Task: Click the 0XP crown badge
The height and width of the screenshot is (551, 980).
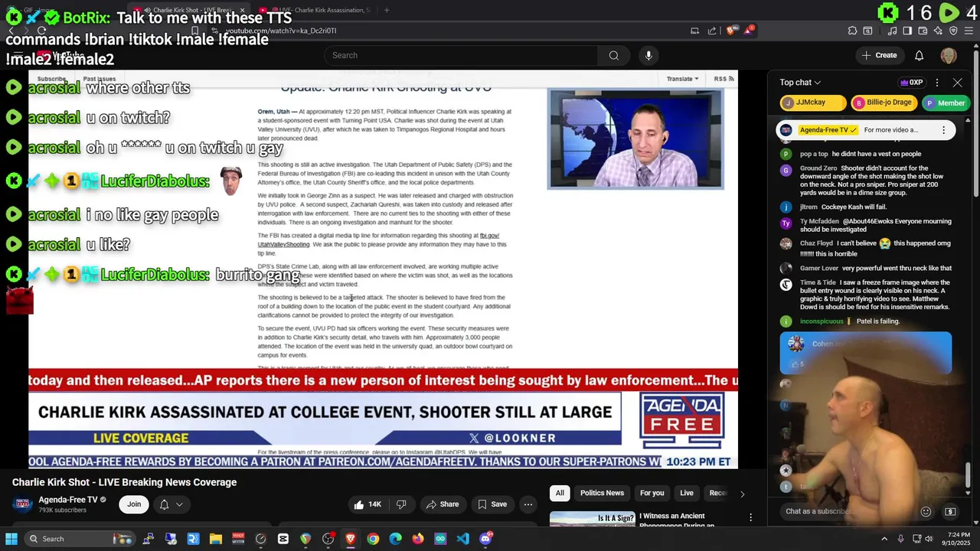Action: [x=911, y=82]
